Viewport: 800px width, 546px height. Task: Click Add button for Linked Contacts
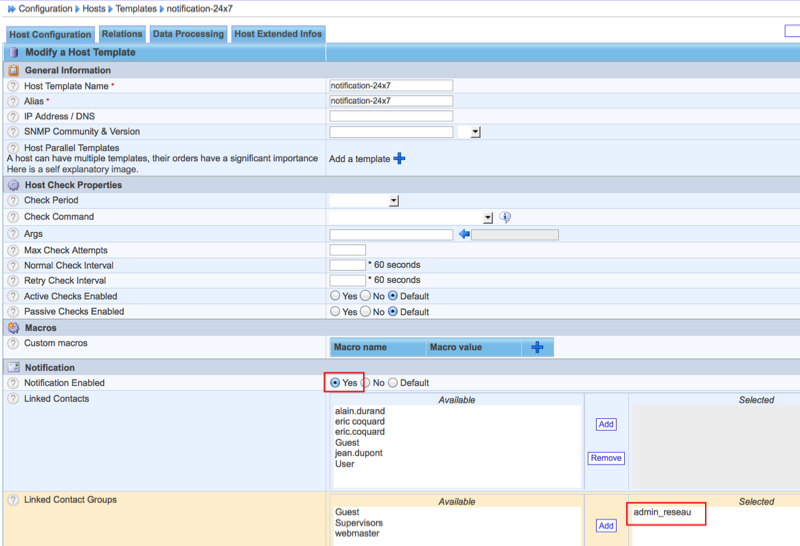pyautogui.click(x=606, y=424)
